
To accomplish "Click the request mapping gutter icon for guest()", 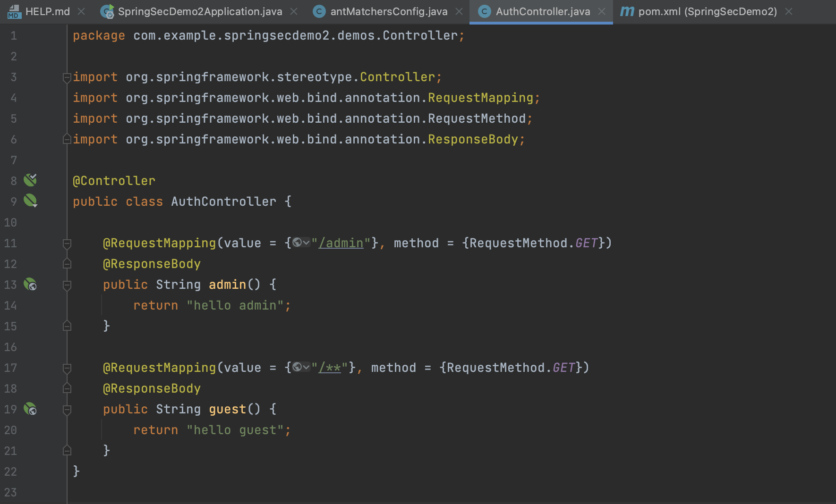I will [30, 409].
